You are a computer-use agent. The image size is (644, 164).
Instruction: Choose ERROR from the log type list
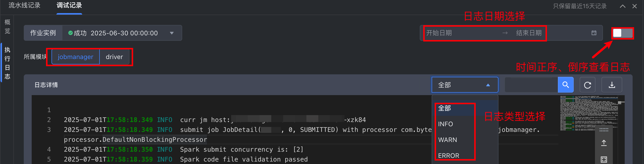pos(448,156)
